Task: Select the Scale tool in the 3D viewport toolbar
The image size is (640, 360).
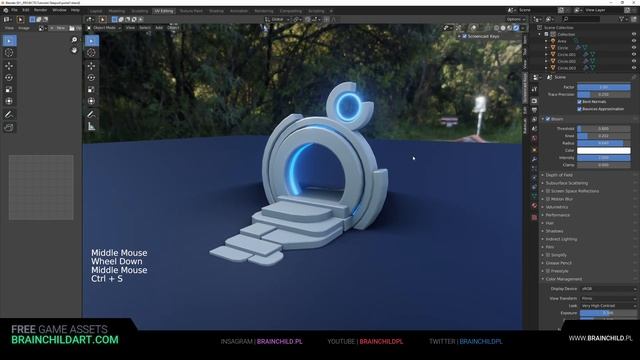Action: [91, 89]
